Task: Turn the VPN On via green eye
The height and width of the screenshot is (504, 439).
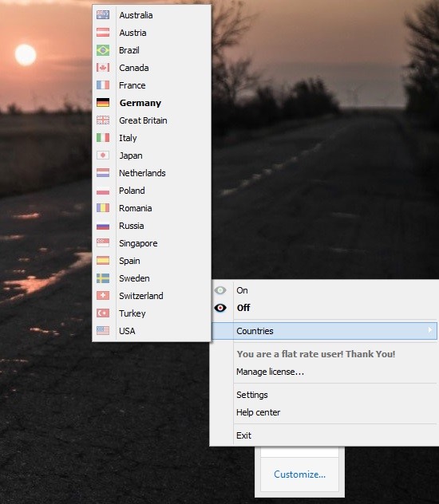Action: point(220,290)
